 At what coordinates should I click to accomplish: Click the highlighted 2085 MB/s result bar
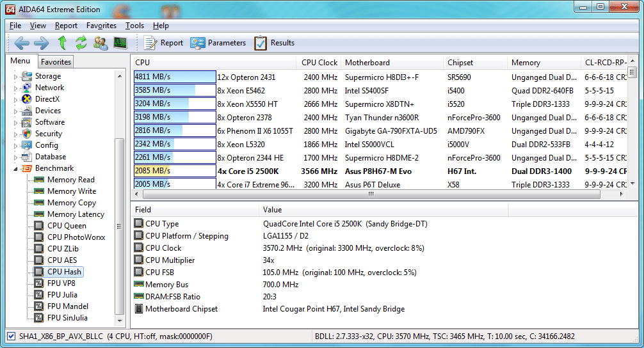175,171
